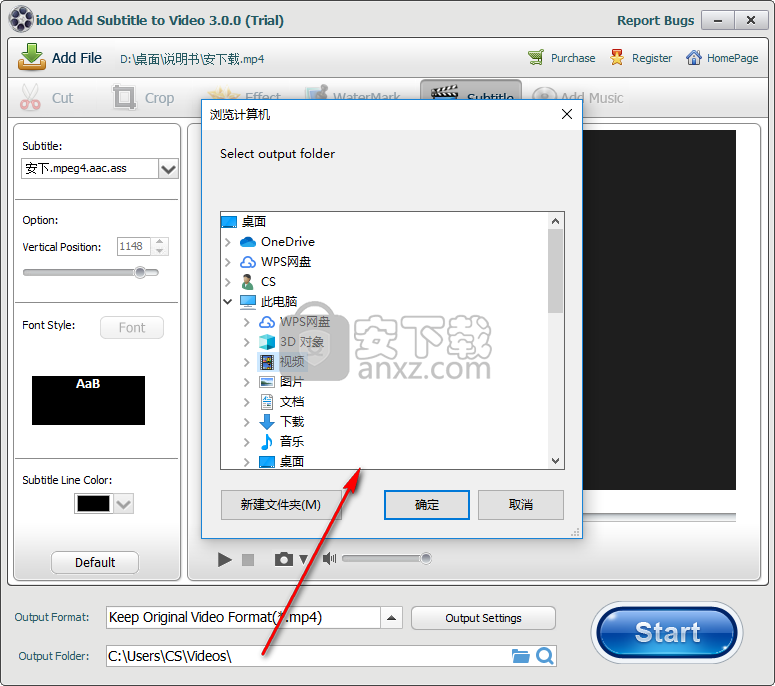Click the Add File label
775x686 pixels.
point(77,58)
